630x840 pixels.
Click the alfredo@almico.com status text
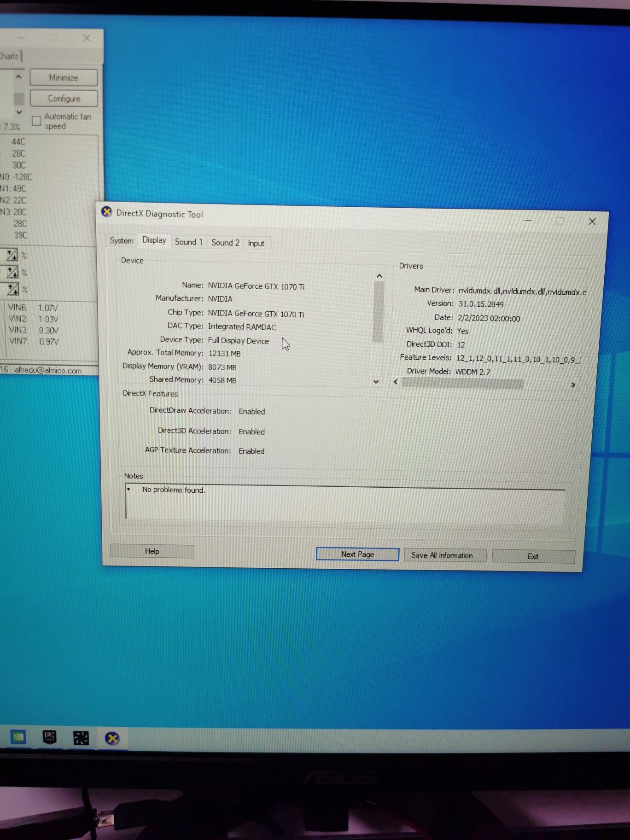(48, 370)
